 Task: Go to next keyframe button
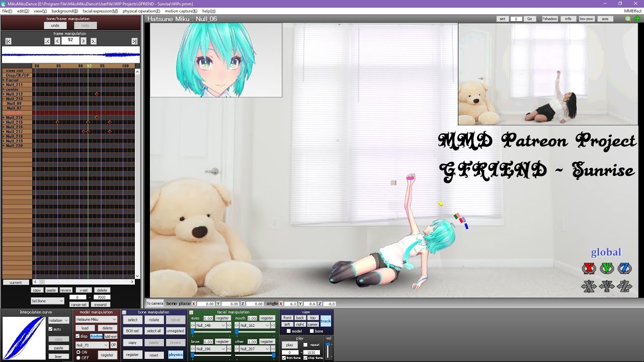tap(94, 41)
